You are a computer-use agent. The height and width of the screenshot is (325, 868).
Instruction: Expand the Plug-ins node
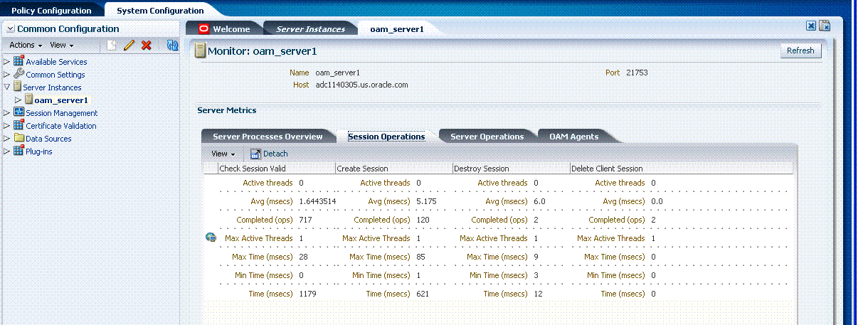[7, 151]
